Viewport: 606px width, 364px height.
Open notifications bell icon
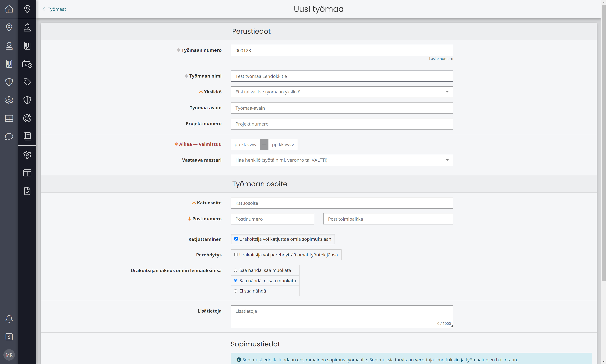tap(9, 319)
